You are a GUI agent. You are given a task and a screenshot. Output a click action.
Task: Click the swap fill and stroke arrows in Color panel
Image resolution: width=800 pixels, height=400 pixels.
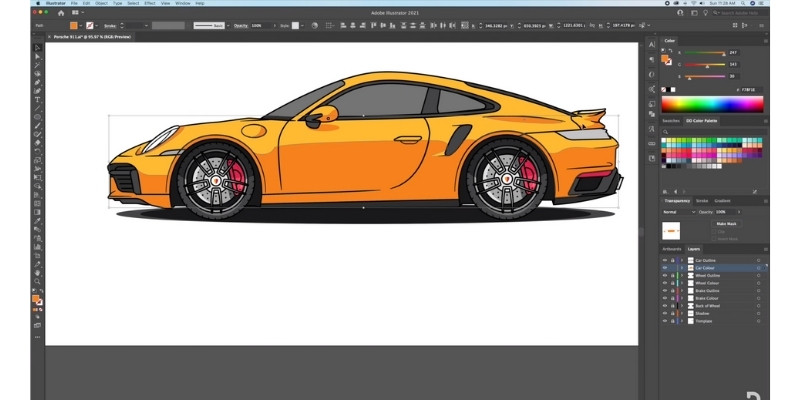[x=670, y=51]
